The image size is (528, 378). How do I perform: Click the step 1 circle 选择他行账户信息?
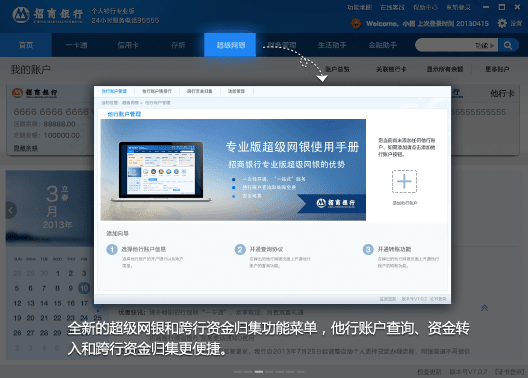click(x=112, y=249)
